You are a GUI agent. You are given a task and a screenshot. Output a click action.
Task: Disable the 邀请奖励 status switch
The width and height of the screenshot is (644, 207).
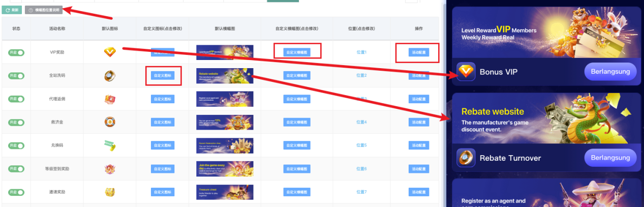16,192
